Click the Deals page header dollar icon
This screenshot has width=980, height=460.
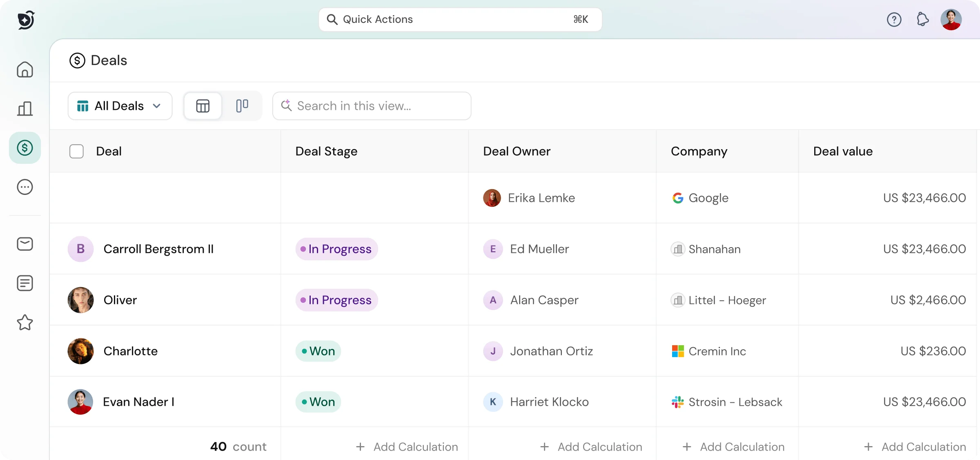pos(77,60)
